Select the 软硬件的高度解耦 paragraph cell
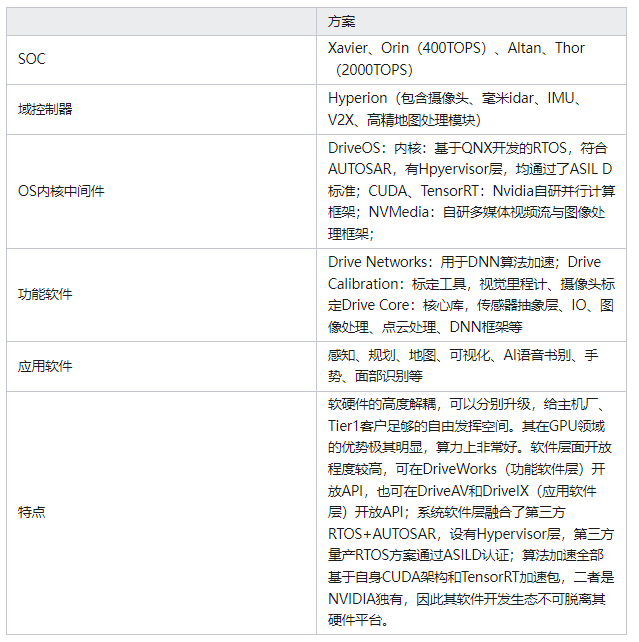The image size is (639, 642). coord(471,513)
